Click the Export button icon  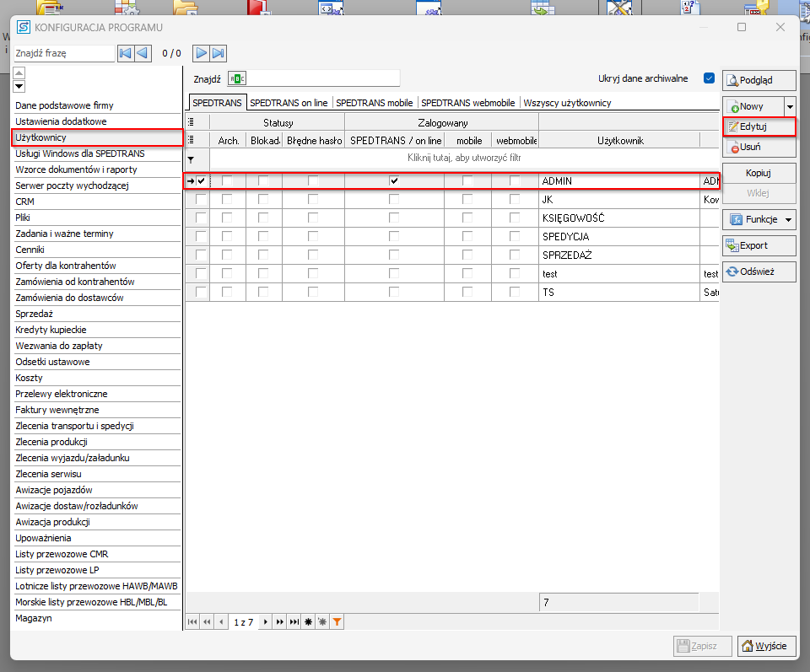[x=733, y=245]
